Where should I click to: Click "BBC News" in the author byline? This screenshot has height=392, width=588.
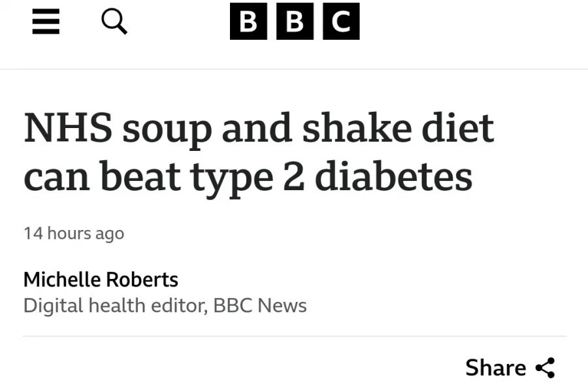(x=260, y=305)
